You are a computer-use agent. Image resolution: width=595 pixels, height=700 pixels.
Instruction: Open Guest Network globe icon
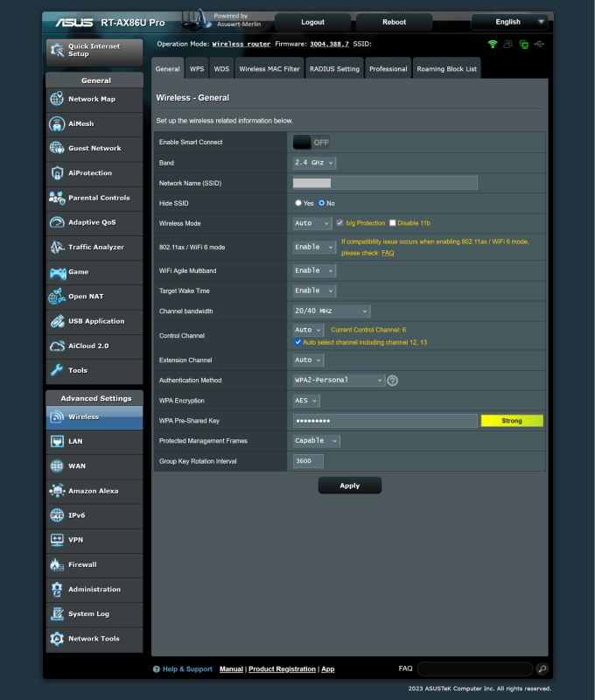[x=57, y=148]
